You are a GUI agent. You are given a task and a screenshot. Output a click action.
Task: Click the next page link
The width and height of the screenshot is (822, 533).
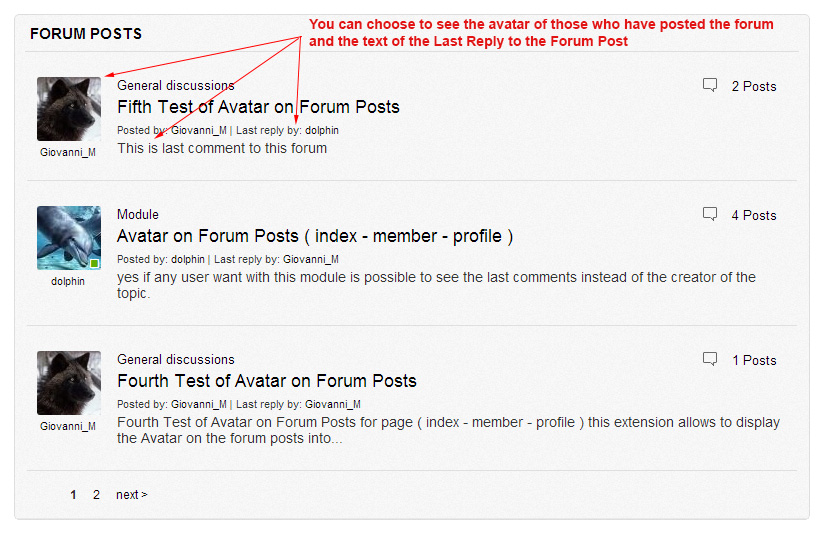[x=132, y=495]
